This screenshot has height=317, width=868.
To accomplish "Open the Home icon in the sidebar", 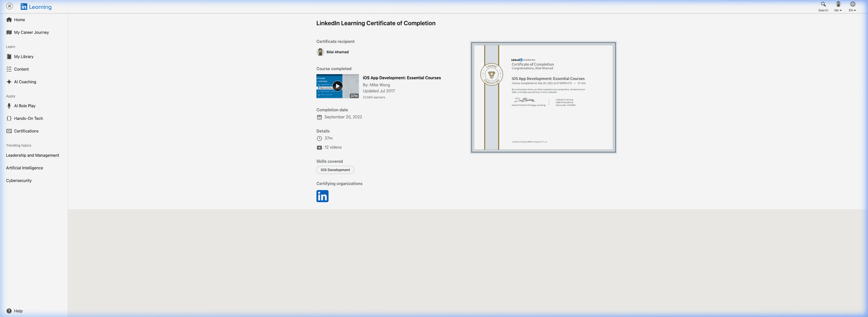I will 9,20.
